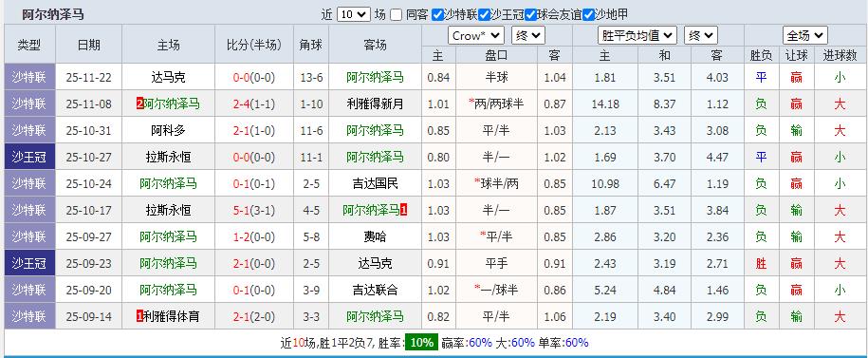
Task: Click the 吉达联合 away team link
Action: tap(376, 290)
